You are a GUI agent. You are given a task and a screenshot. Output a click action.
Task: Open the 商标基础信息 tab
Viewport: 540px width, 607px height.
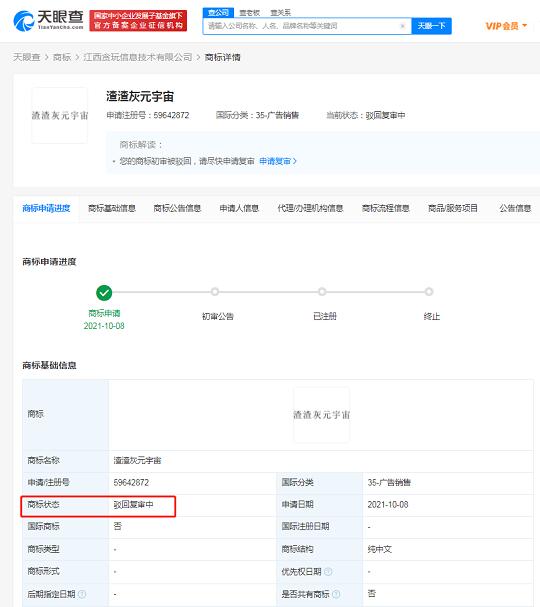pyautogui.click(x=112, y=208)
